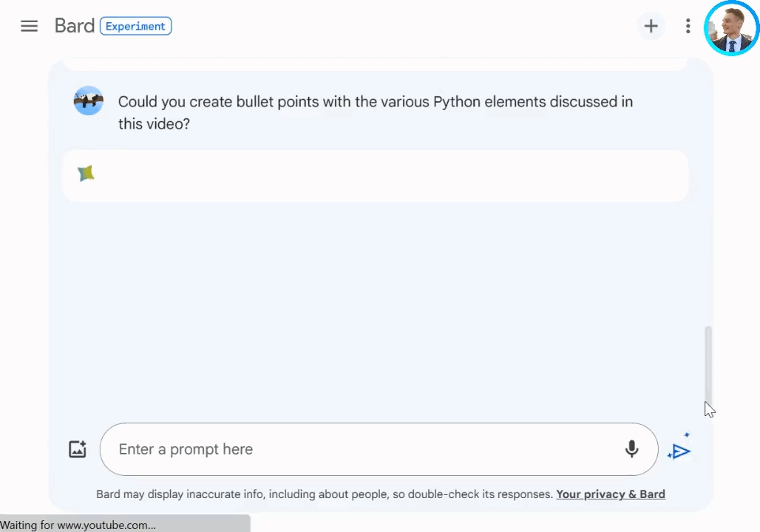Select the Python bullet points prompt text
Viewport: 760px width, 532px height.
376,112
